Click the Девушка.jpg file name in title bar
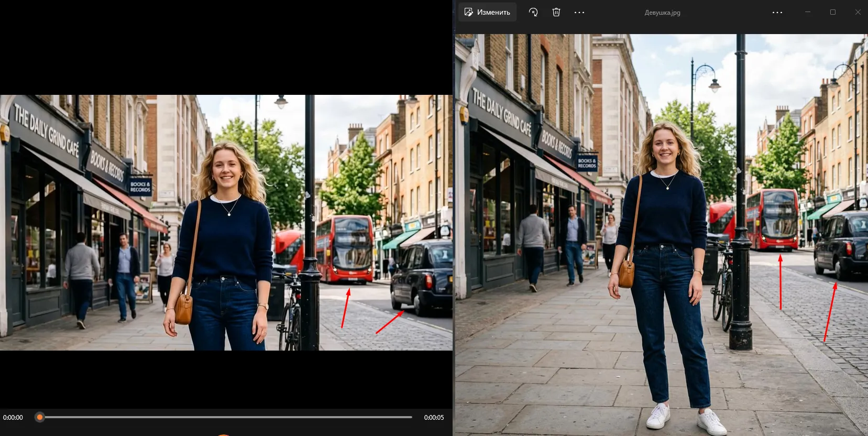The image size is (868, 436). click(662, 13)
